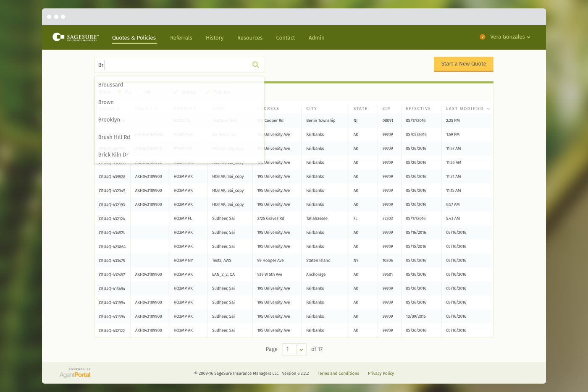Open quote CRU4Q-431394
This screenshot has height=392, width=588.
tap(112, 316)
